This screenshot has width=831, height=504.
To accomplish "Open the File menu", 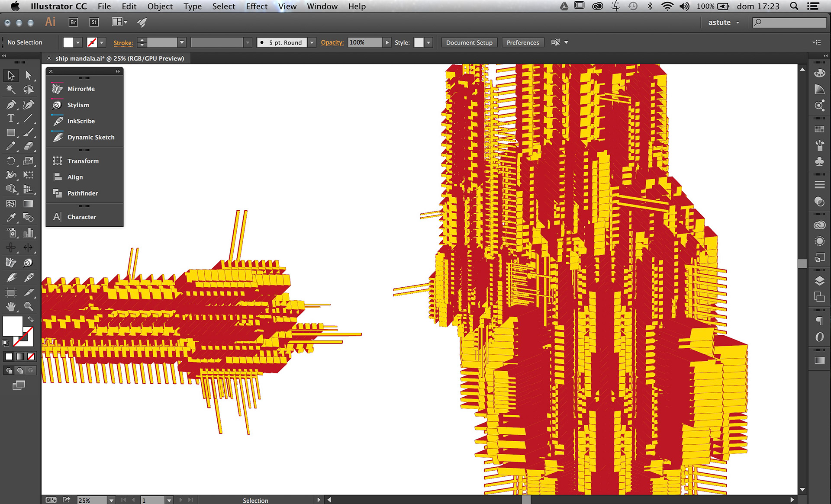I will [104, 6].
